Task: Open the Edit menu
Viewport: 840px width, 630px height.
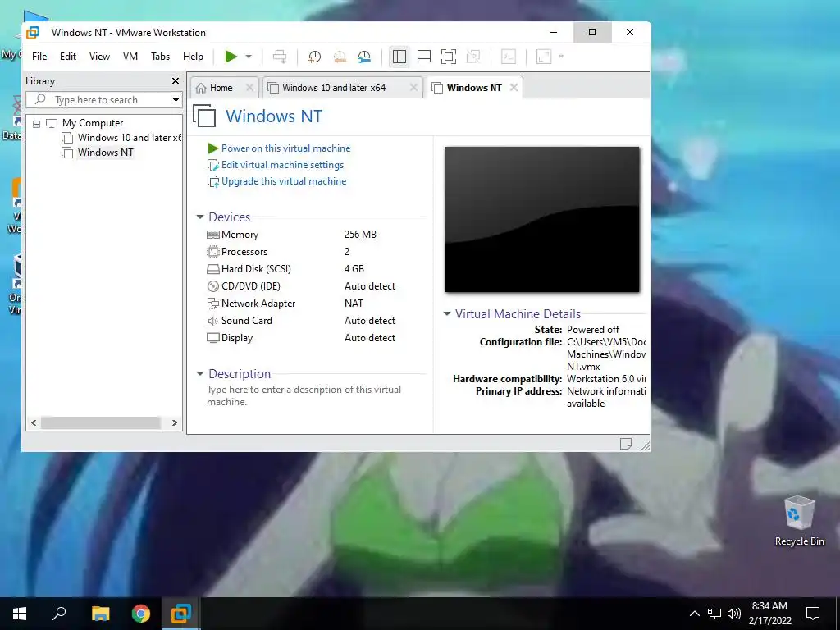Action: (x=68, y=57)
